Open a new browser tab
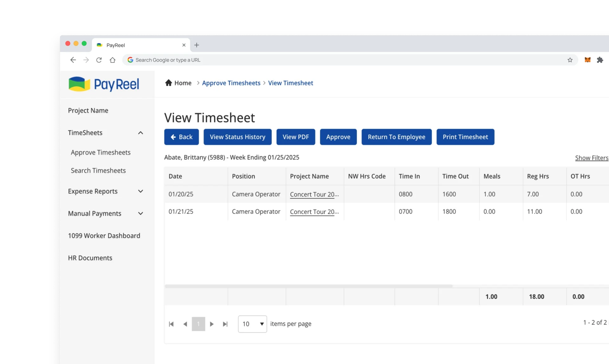 pyautogui.click(x=197, y=45)
